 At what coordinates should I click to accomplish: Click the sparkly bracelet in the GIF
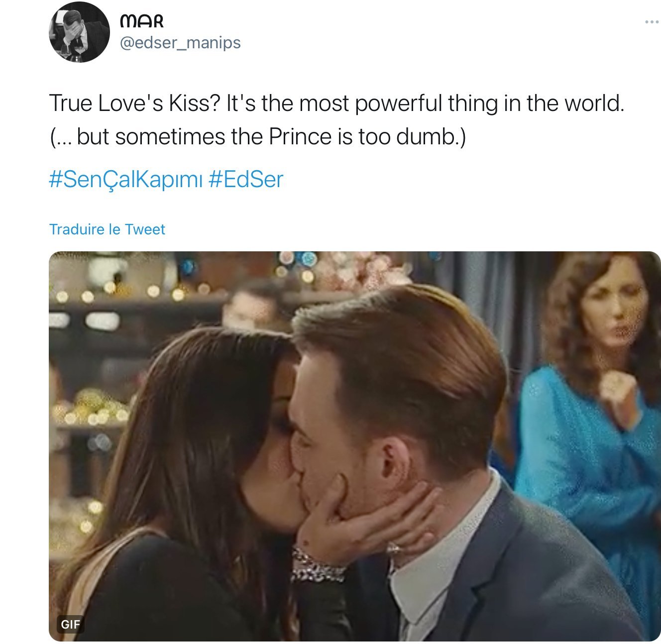point(317,566)
